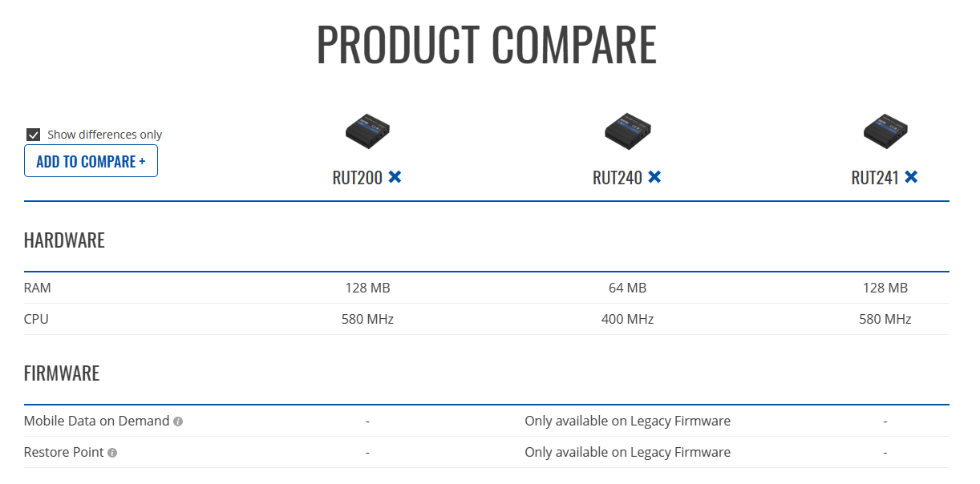
Task: Open the RUT241 product name link
Action: [875, 178]
